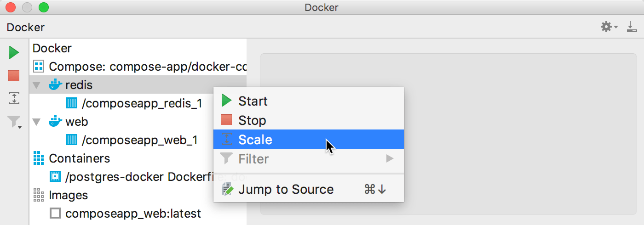Select the composeapp_web:latest image
Viewport: 644px width, 225px height.
133,214
